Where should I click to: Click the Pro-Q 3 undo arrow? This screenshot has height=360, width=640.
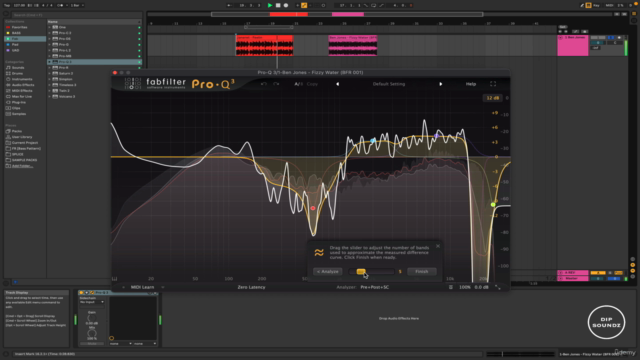point(264,84)
